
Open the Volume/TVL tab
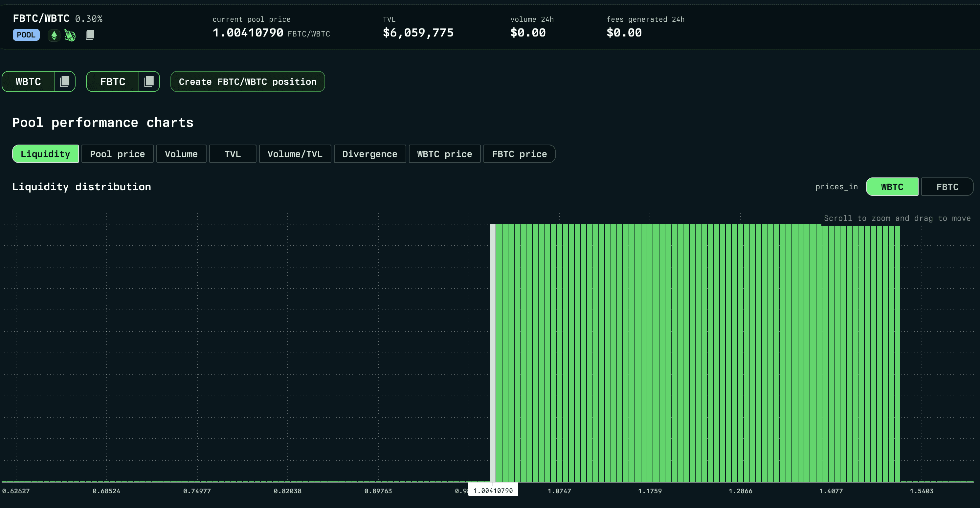pos(295,154)
